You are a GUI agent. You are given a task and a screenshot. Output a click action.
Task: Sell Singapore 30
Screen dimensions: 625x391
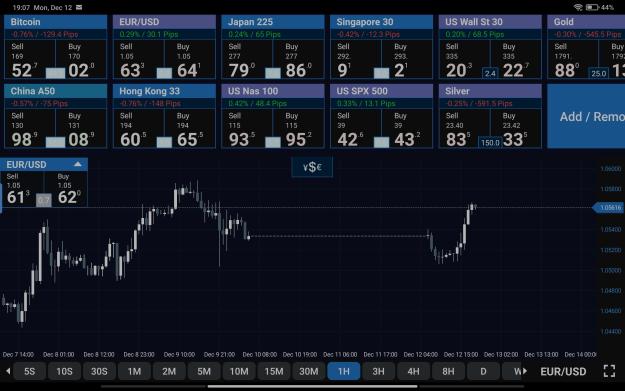pyautogui.click(x=356, y=60)
